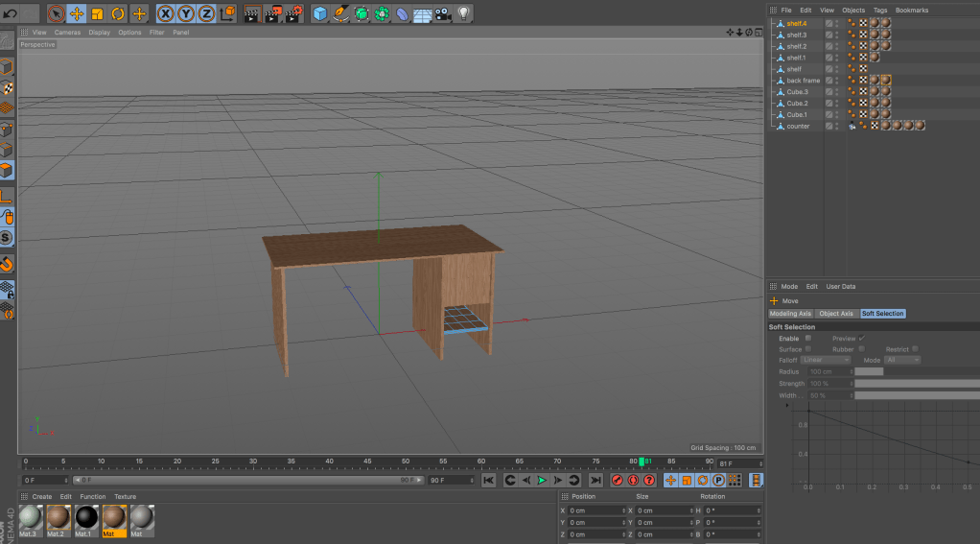Expand the falloff curve graph disclosure arrow
This screenshot has height=544, width=980.
coord(788,405)
